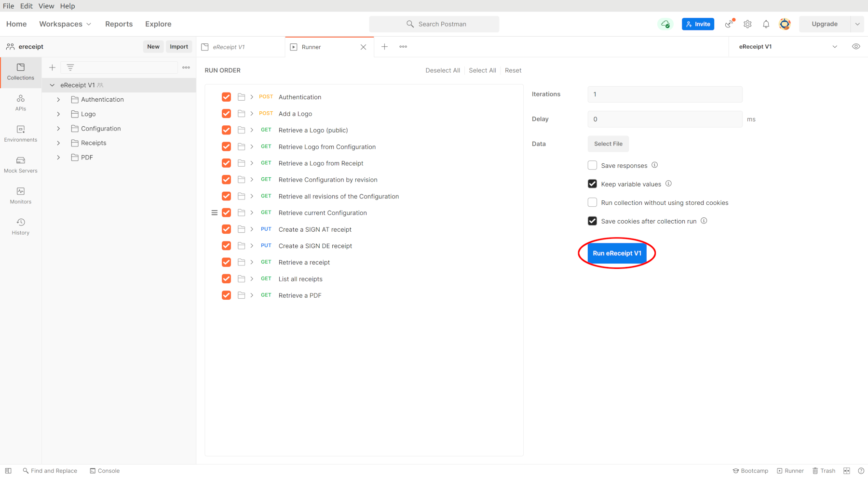868x477 pixels.
Task: Click into the Iterations input field
Action: [x=665, y=94]
